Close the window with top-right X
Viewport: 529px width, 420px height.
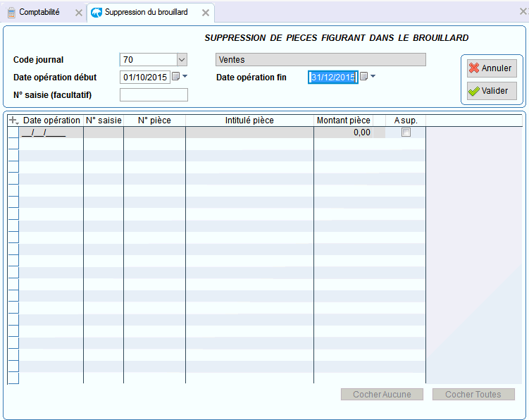523,11
